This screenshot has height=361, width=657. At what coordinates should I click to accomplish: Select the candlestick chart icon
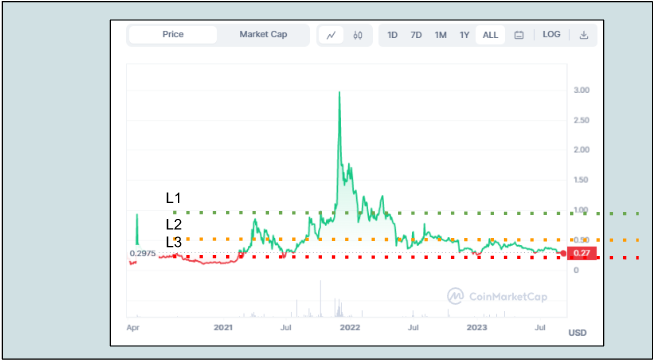357,35
